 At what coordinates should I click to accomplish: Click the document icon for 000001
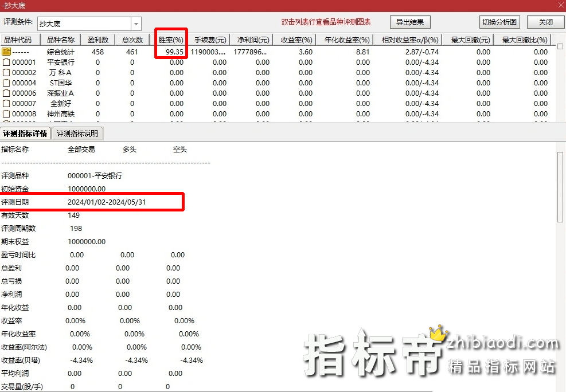coord(6,62)
